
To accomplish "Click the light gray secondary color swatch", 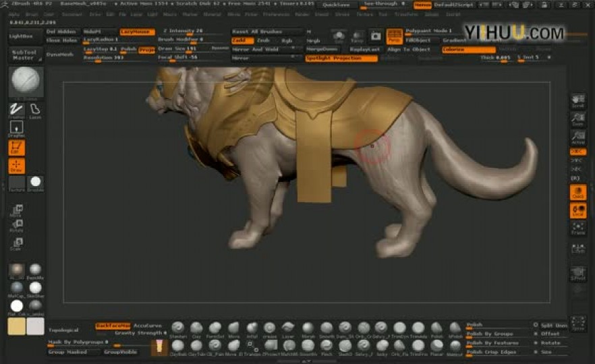I will [35, 326].
